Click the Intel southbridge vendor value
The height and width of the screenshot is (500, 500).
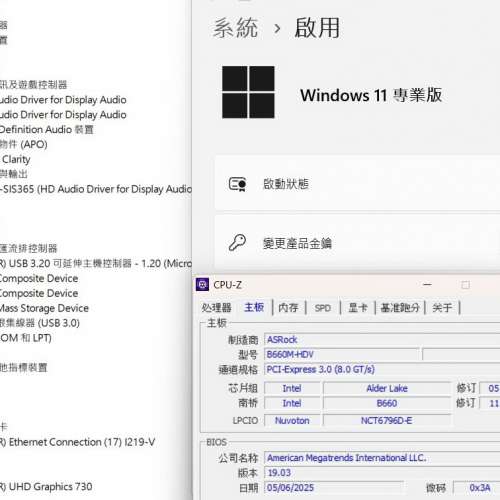292,403
